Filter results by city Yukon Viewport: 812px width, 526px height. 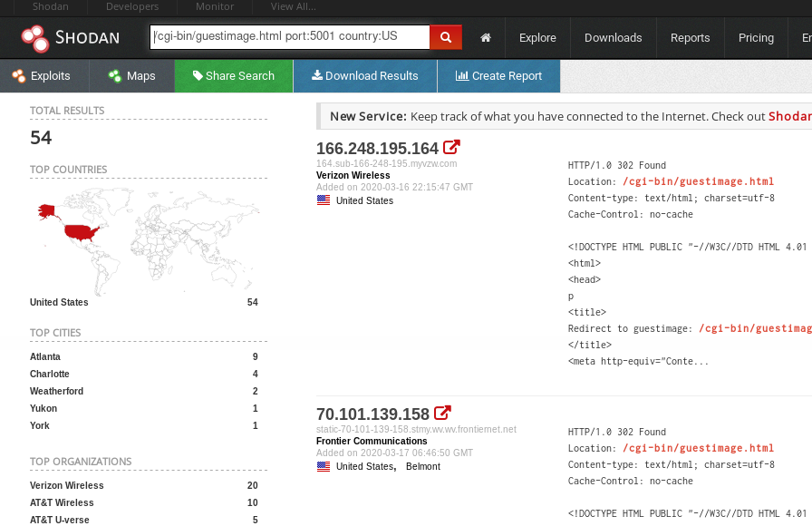[43, 408]
